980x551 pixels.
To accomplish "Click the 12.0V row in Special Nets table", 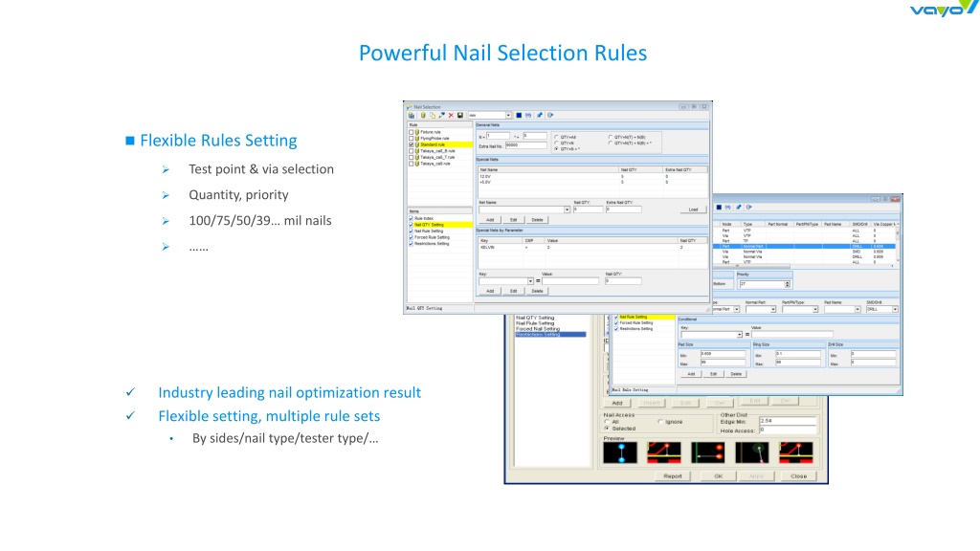I will [592, 177].
